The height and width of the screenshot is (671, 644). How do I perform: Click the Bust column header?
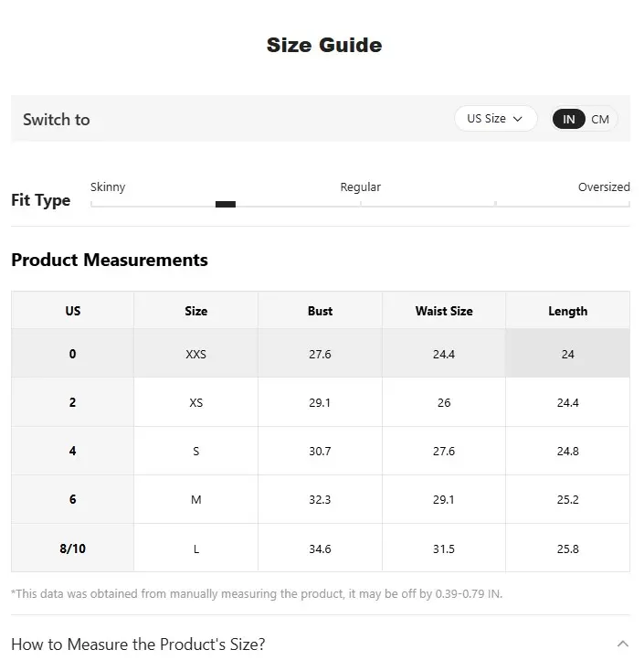coord(320,311)
